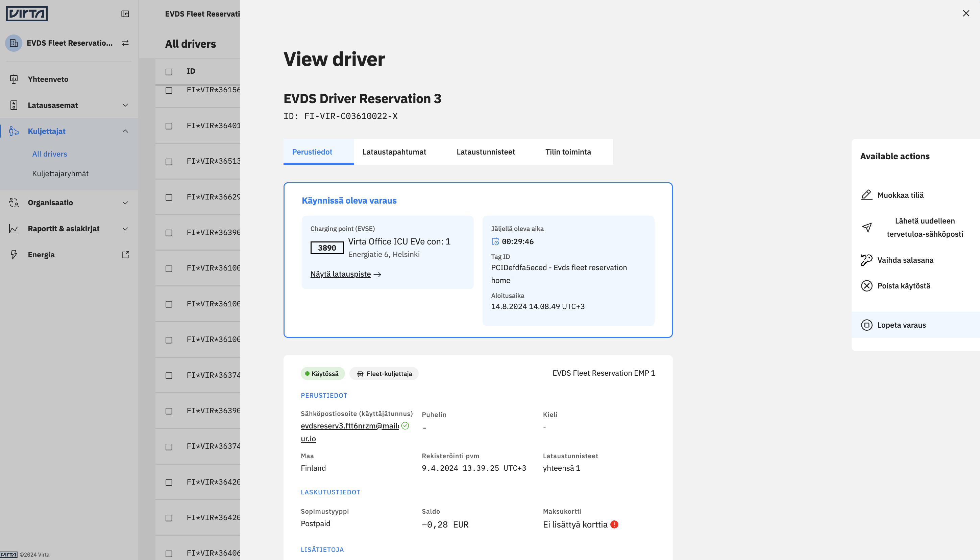Click the ID column header
The width and height of the screenshot is (980, 560).
(x=191, y=71)
